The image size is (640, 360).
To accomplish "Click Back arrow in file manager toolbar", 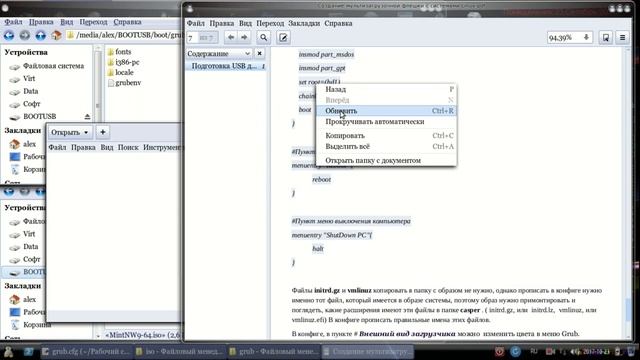I will click(9, 36).
